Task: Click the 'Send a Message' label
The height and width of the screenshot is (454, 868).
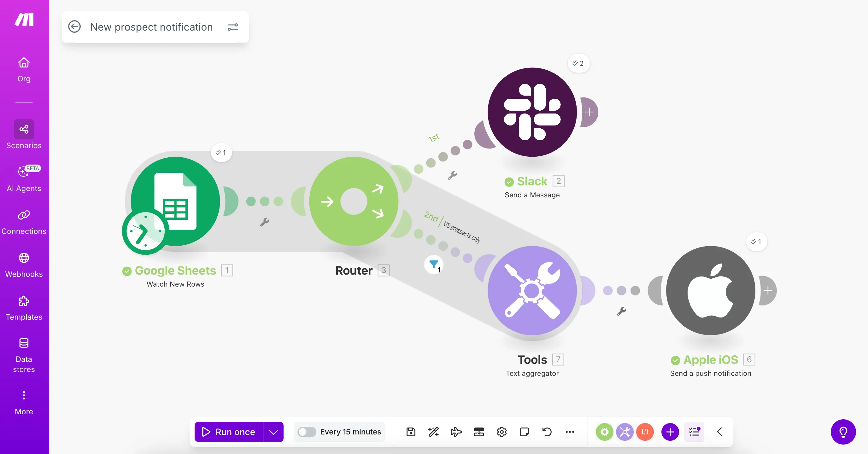Action: pos(532,195)
